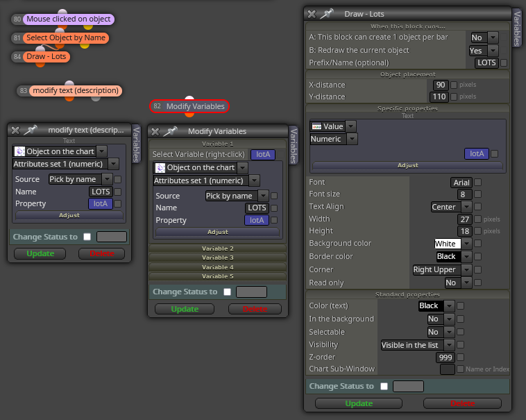This screenshot has height=420, width=526.
Task: Open the Variables side tab of Draw - Lots
Action: pyautogui.click(x=517, y=28)
